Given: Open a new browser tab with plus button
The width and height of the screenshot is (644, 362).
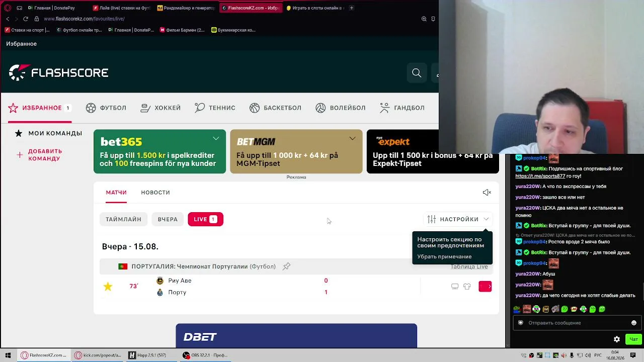Looking at the screenshot, I should pos(352,8).
